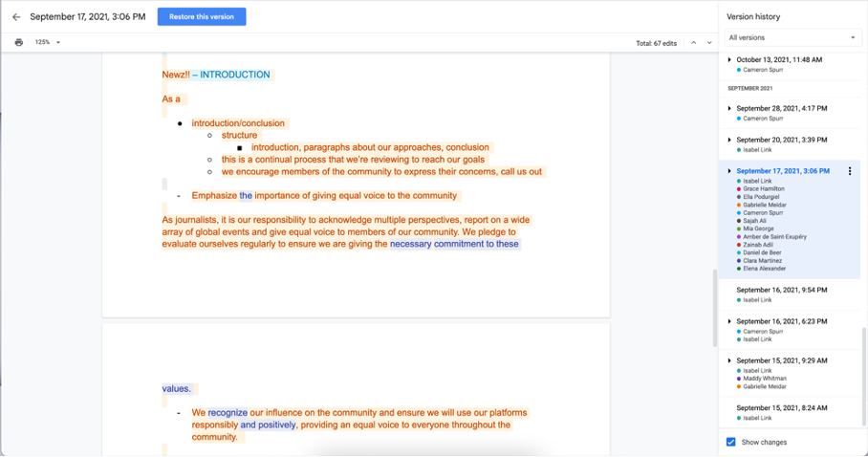
Task: Select version September 28, 2021, 4:17 PM
Action: pos(782,109)
